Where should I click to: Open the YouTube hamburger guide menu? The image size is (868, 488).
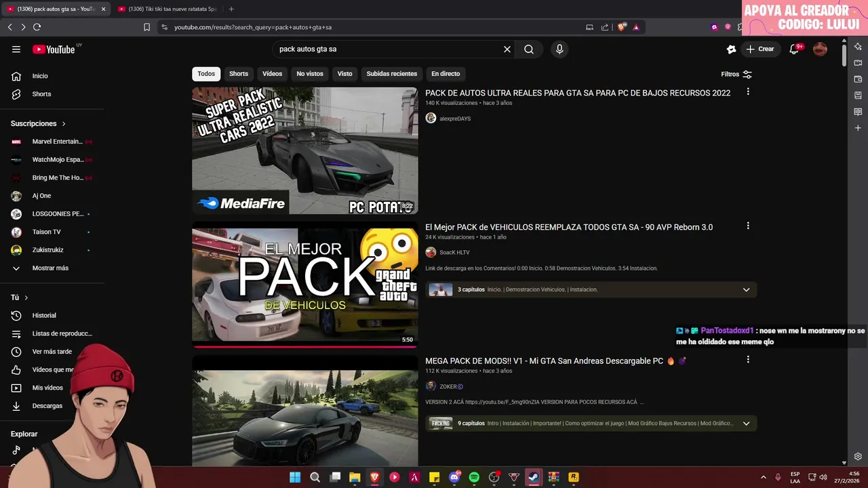tap(16, 49)
